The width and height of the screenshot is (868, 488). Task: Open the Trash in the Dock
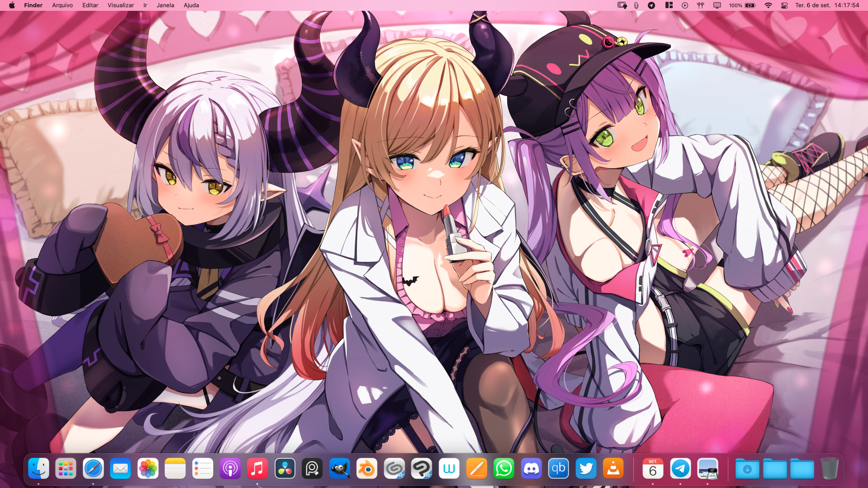(x=830, y=469)
